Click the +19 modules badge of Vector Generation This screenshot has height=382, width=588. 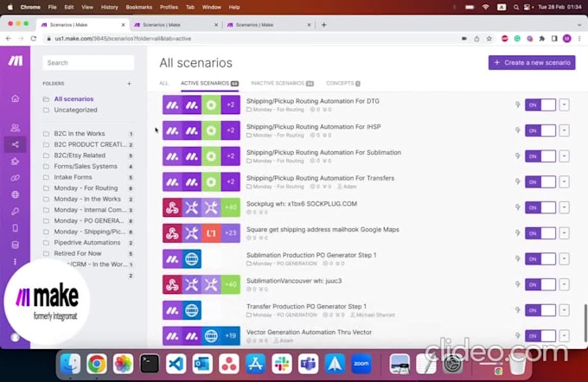coord(230,336)
